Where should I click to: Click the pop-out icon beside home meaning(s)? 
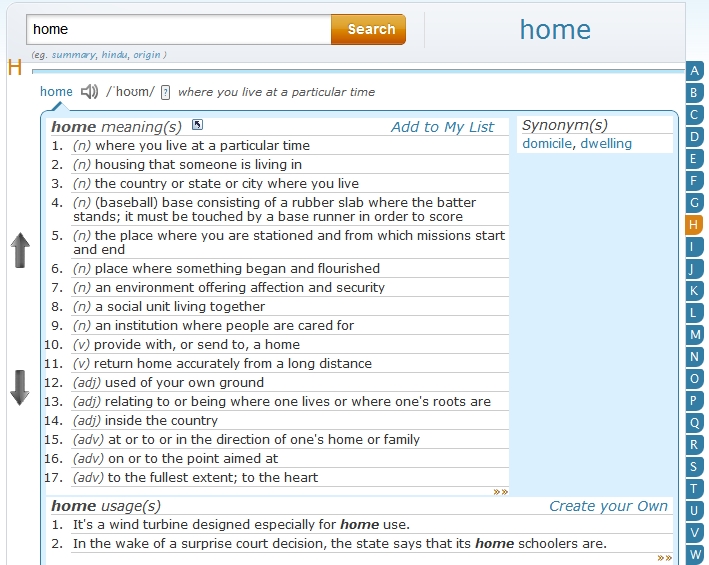pos(197,125)
